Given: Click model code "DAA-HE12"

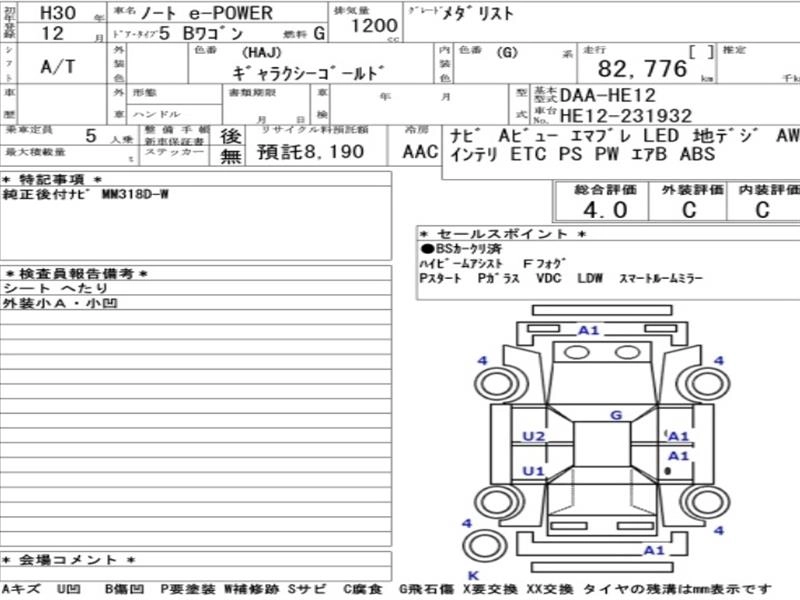Looking at the screenshot, I should click(x=608, y=95).
